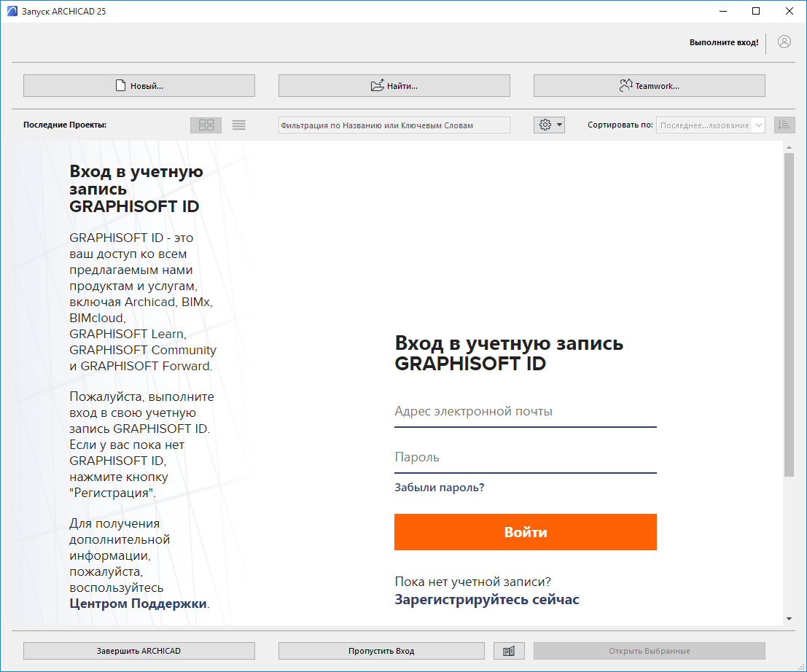
Task: Switch recent projects to list view
Action: 239,125
